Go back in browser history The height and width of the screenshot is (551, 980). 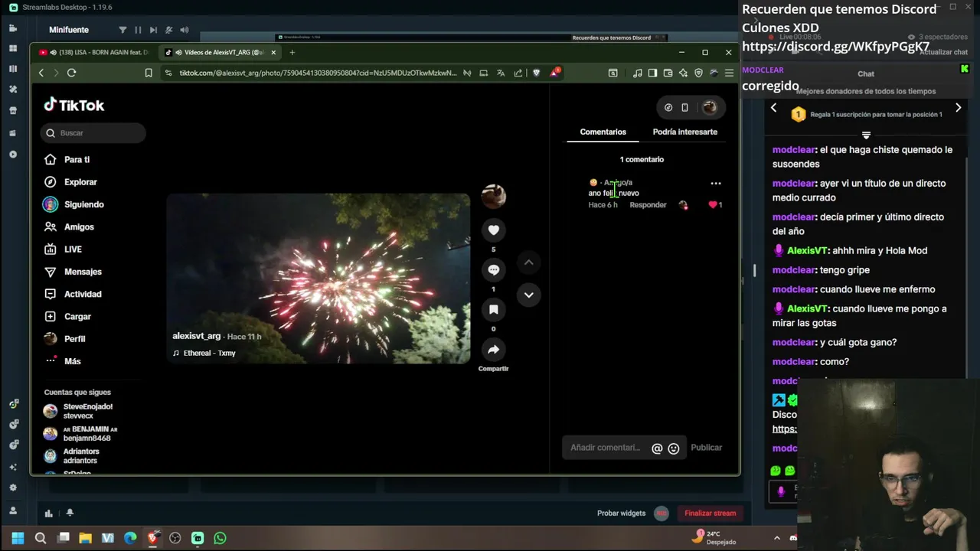pyautogui.click(x=41, y=73)
